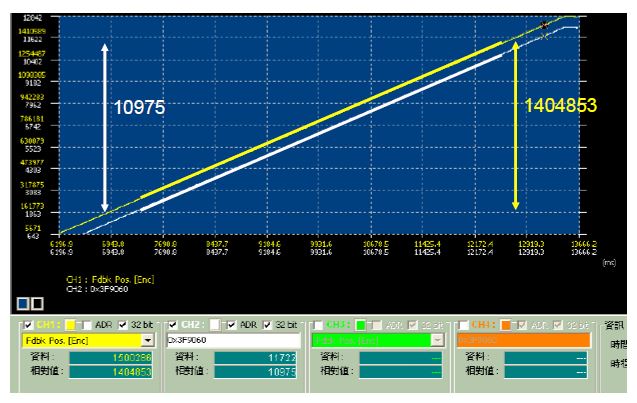
Task: Open the CH1 Fdbk Pos. [Enc] dropdown
Action: (x=148, y=340)
